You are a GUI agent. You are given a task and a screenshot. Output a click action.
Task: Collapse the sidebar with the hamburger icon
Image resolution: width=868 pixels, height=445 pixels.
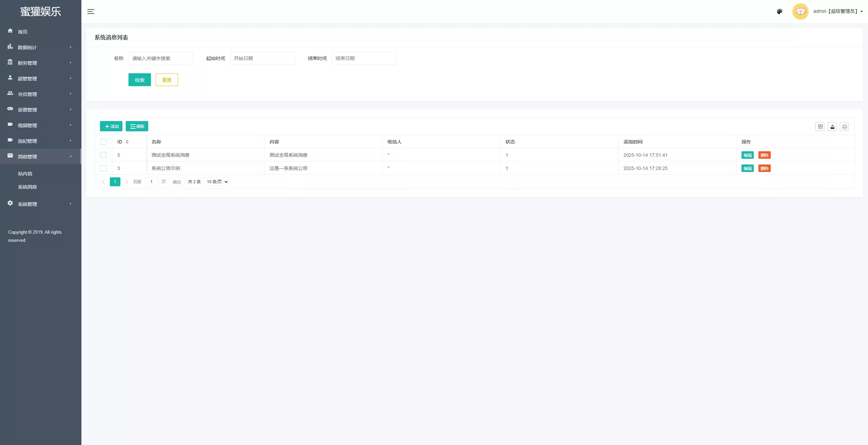[x=91, y=12]
